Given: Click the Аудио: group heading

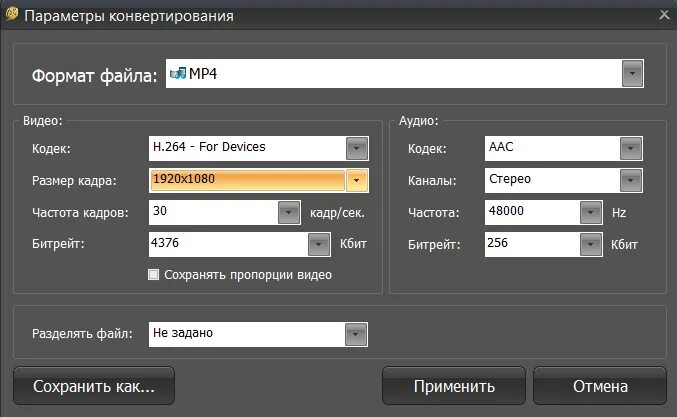Looking at the screenshot, I should [418, 121].
